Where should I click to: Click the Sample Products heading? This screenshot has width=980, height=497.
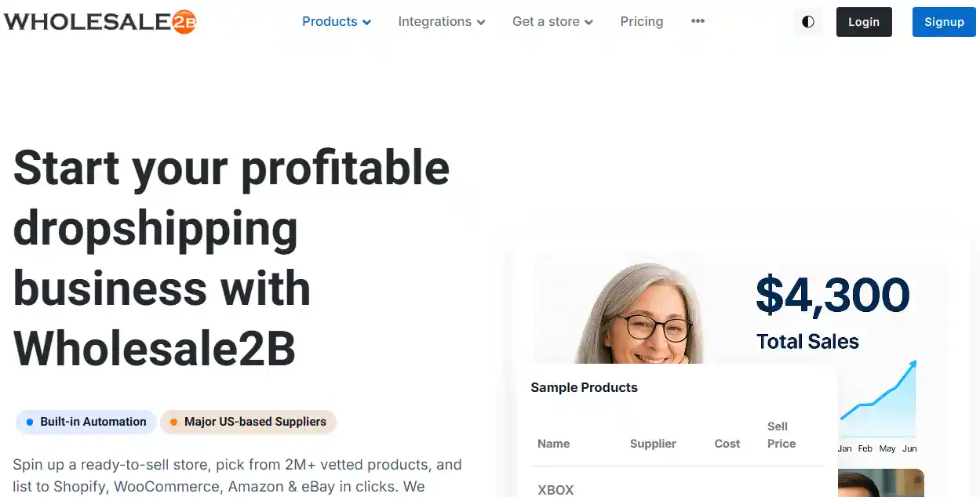pyautogui.click(x=584, y=387)
